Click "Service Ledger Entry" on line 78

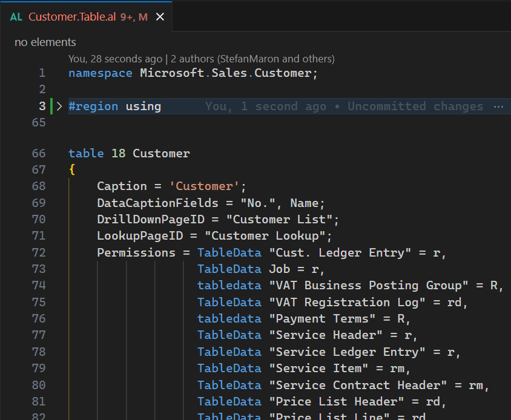[x=347, y=352]
